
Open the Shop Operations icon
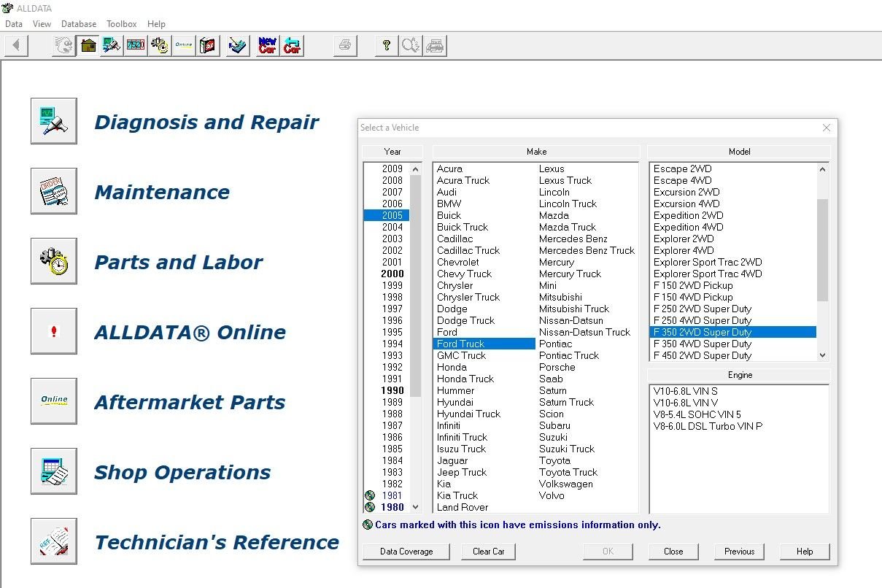(x=54, y=471)
